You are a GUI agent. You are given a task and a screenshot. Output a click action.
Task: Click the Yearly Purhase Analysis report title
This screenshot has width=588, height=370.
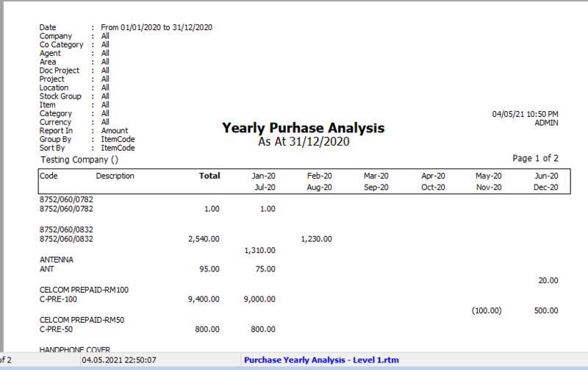tap(303, 128)
